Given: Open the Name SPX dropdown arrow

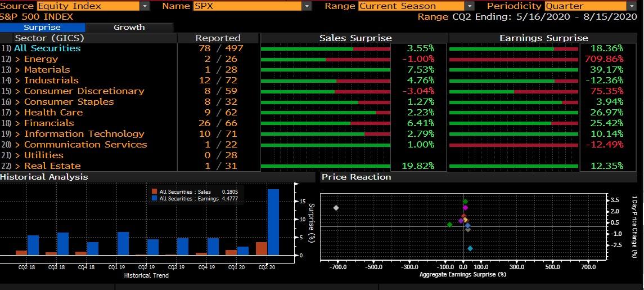Looking at the screenshot, I should tap(307, 6).
